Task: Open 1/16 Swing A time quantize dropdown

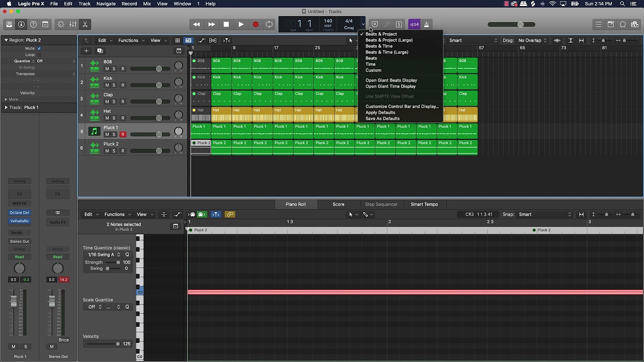Action: 104,255
